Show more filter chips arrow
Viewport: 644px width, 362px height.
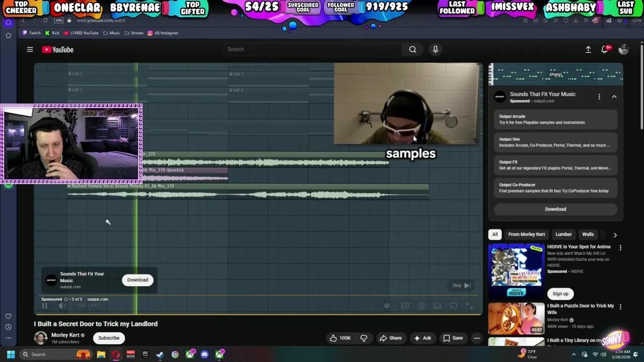(615, 234)
